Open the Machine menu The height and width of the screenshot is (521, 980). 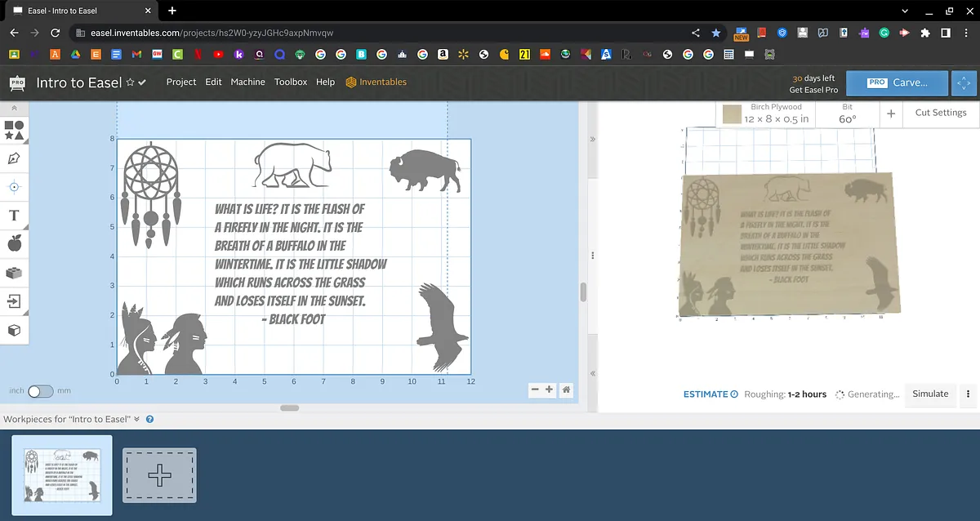pos(247,82)
